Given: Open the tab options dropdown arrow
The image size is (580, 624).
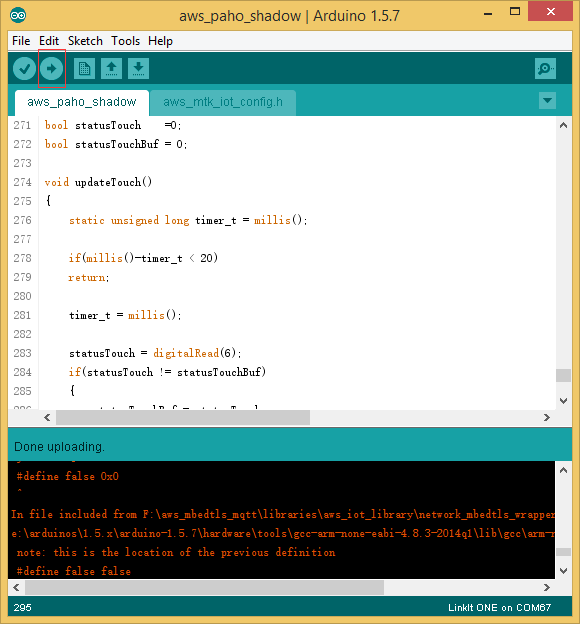Looking at the screenshot, I should (547, 100).
